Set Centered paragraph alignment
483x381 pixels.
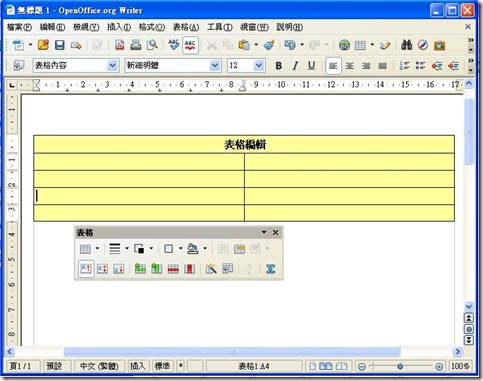point(350,66)
